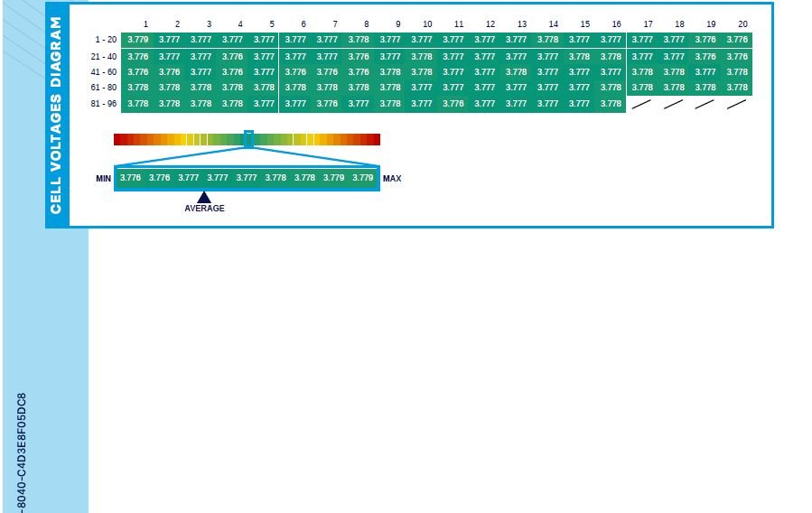The width and height of the screenshot is (812, 513).
Task: Click column header 10
Action: point(427,24)
